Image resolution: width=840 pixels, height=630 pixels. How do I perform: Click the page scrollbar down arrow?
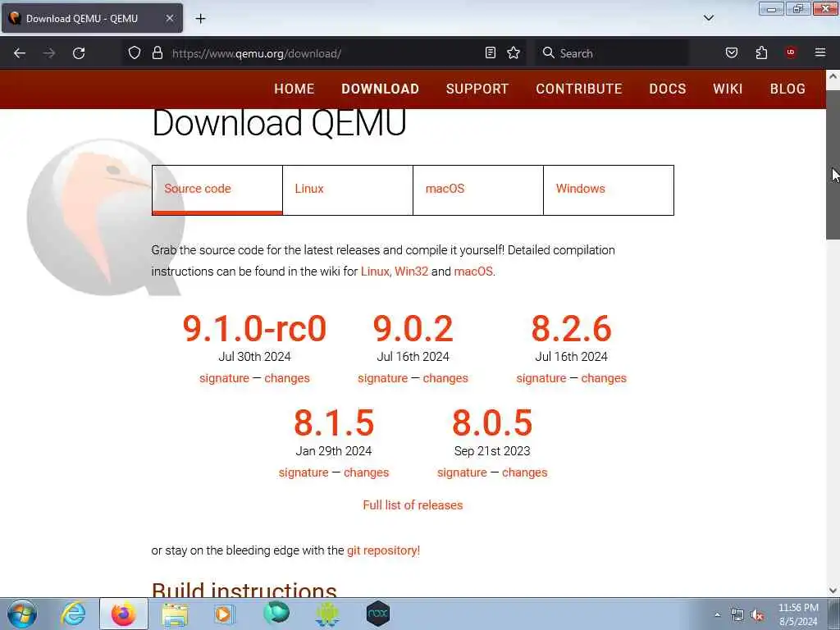coord(833,591)
